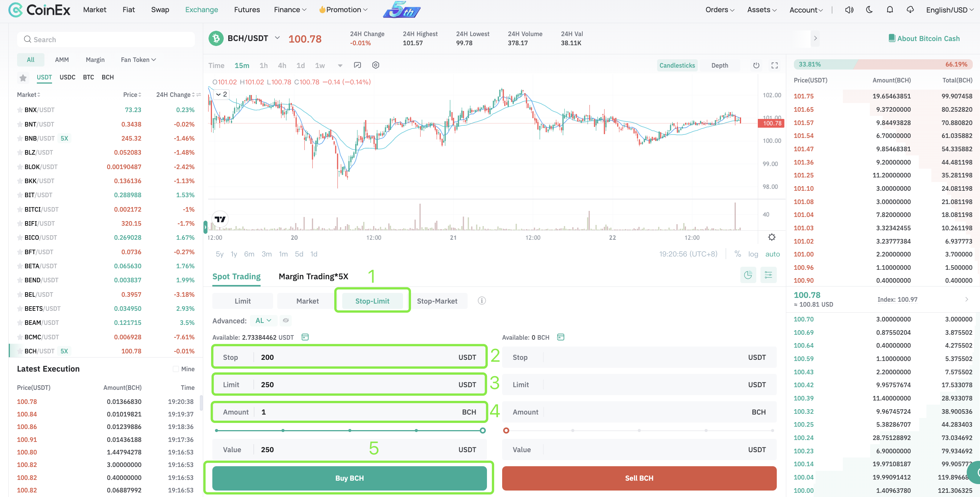This screenshot has width=980, height=497.
Task: Expand the Finance menu dropdown
Action: tap(290, 10)
